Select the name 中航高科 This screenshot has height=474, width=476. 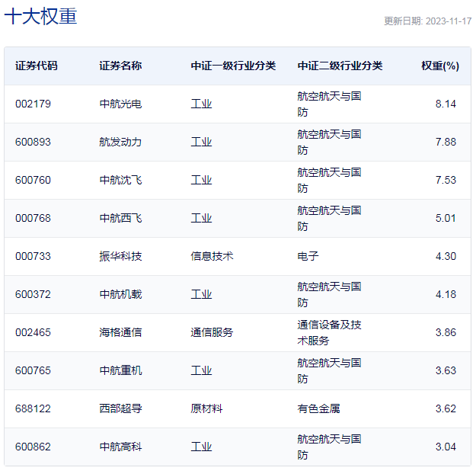click(120, 447)
